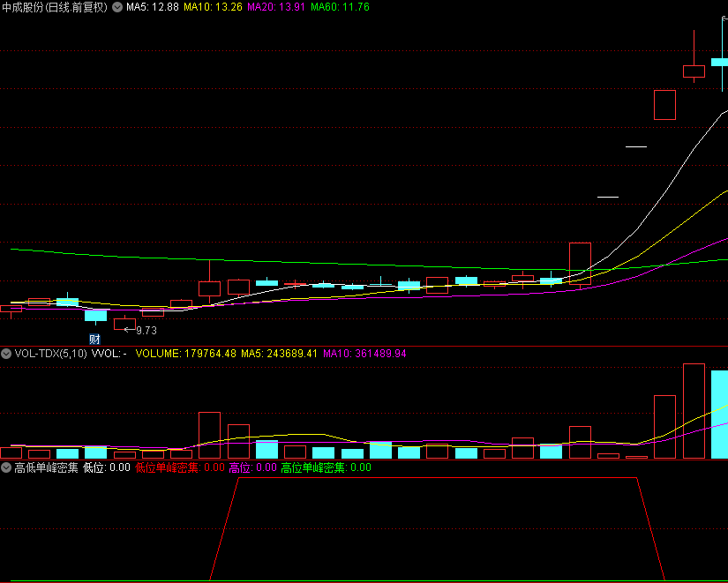Click the green MA60: 11.76 label

pos(341,7)
